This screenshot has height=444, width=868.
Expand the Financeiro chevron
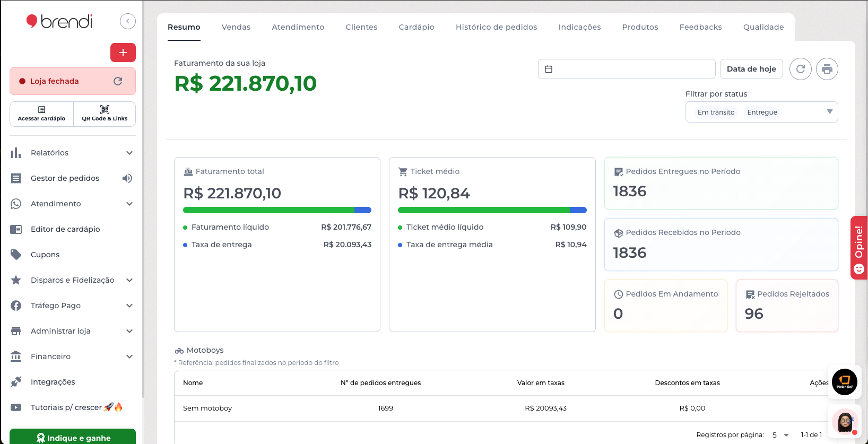point(129,356)
